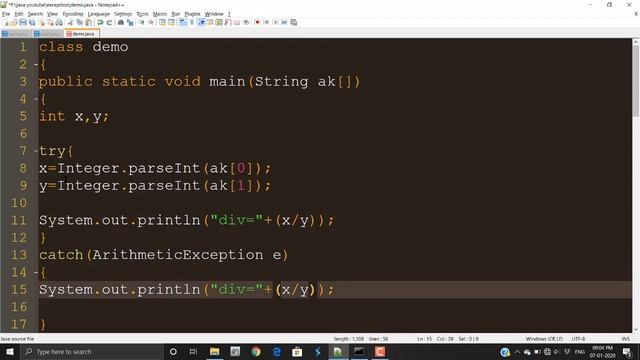Image resolution: width=640 pixels, height=360 pixels.
Task: Switch to the first document tab
Action: 16,33
